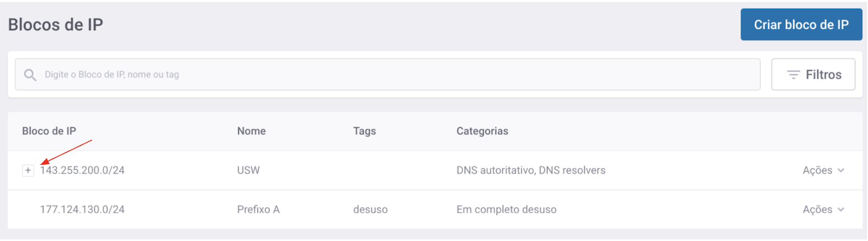Image resolution: width=868 pixels, height=241 pixels.
Task: Click the filter lines icon in Filtros
Action: 794,75
